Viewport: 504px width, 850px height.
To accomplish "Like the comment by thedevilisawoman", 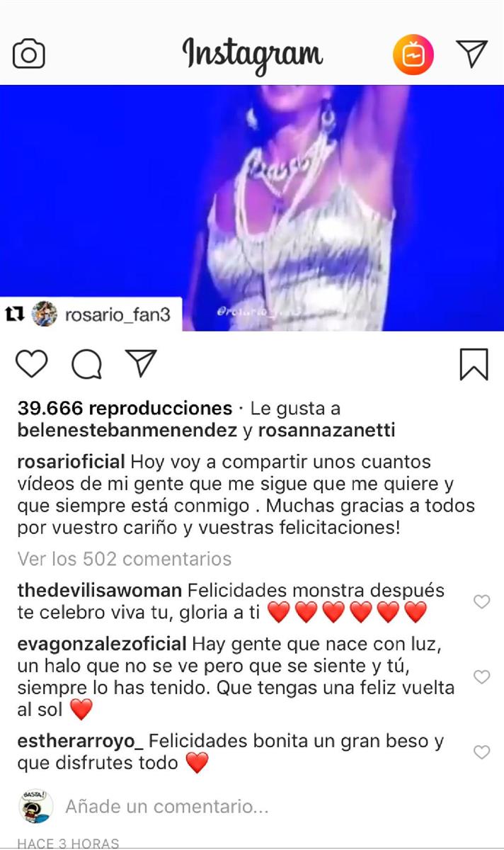I will click(481, 602).
